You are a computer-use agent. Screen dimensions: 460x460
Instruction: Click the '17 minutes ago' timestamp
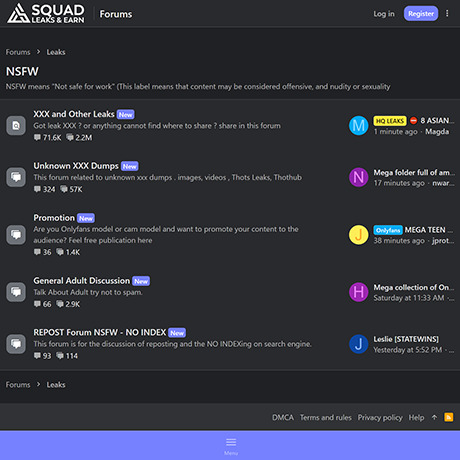[x=399, y=183]
